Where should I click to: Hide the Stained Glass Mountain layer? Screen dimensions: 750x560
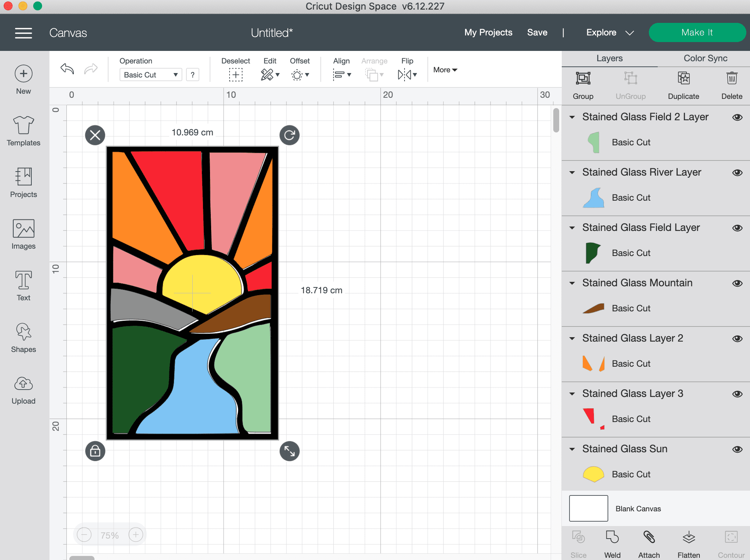737,283
